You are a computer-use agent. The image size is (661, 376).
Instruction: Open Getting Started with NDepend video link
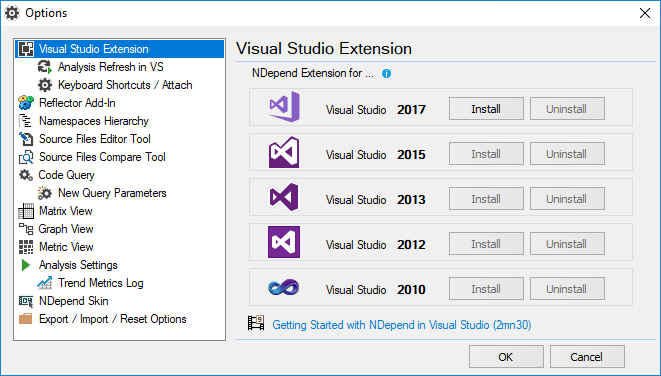[401, 325]
